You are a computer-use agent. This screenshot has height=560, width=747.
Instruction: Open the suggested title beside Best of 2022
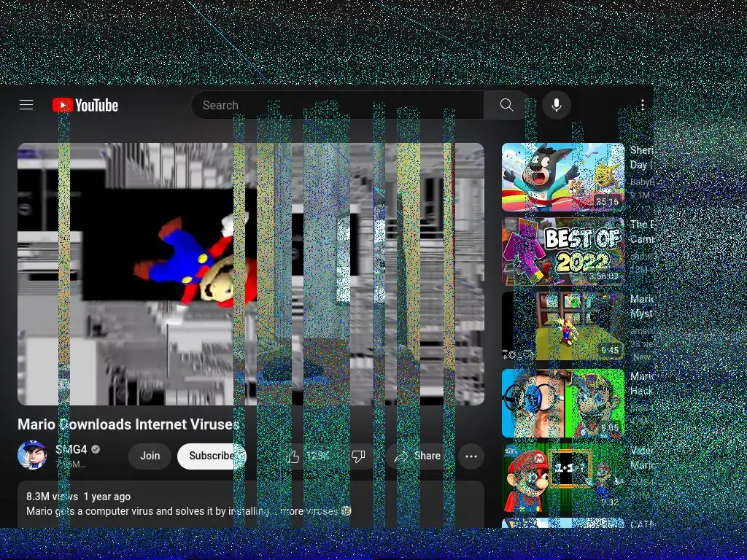[641, 231]
